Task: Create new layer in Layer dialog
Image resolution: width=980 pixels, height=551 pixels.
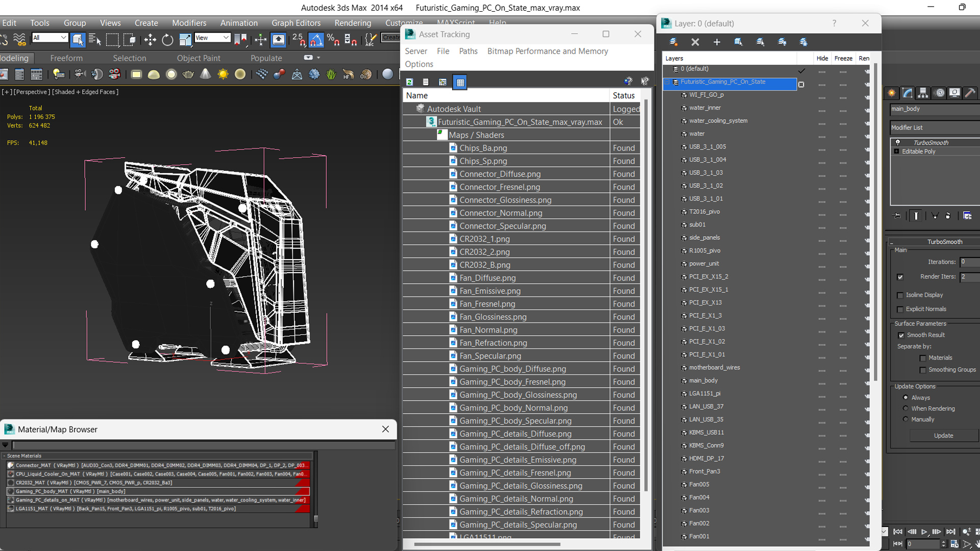Action: pyautogui.click(x=673, y=42)
